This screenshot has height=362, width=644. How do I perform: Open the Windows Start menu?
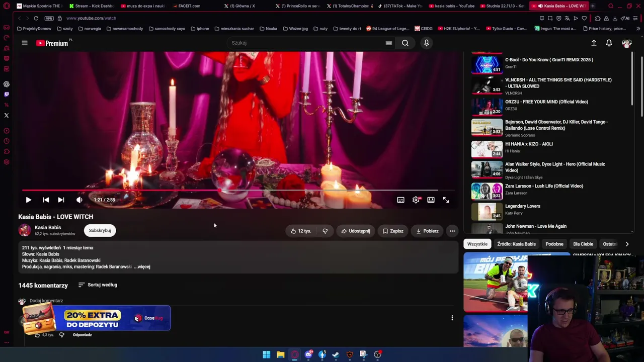tap(266, 354)
